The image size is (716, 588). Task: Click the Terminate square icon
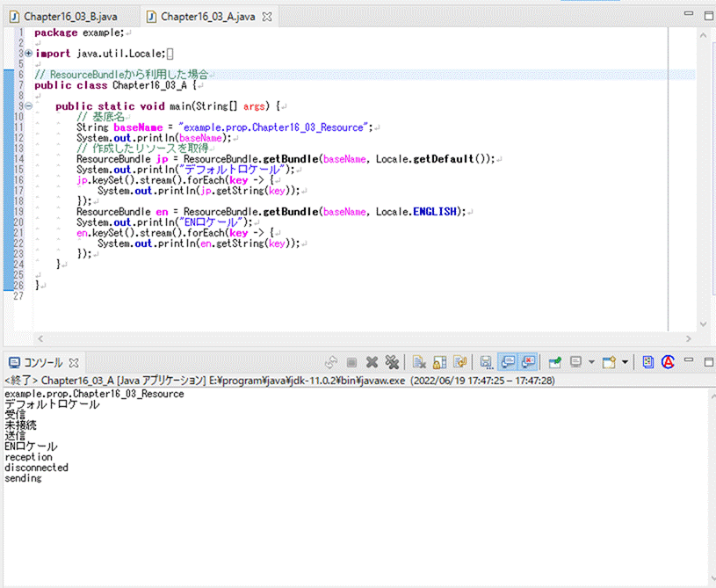tap(351, 362)
